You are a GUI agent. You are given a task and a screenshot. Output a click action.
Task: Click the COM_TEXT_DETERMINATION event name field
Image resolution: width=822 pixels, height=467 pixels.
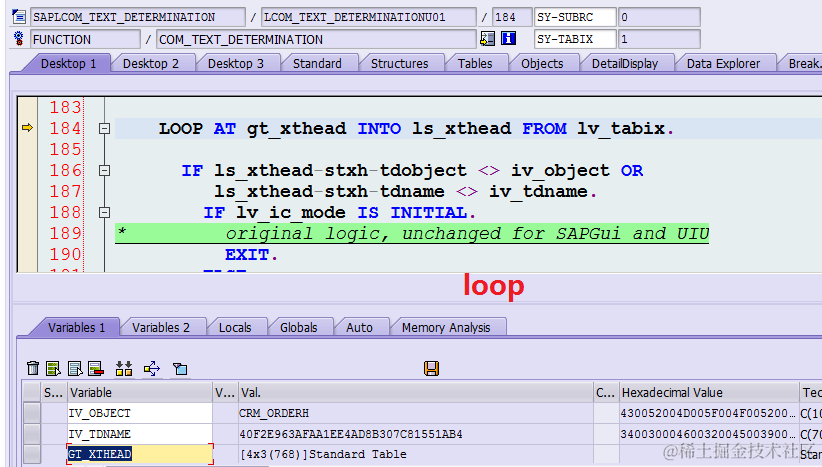(x=316, y=39)
